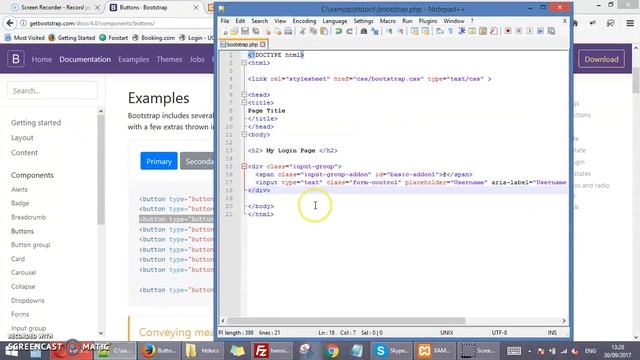Open Google Chrome from the taskbar

(332, 350)
